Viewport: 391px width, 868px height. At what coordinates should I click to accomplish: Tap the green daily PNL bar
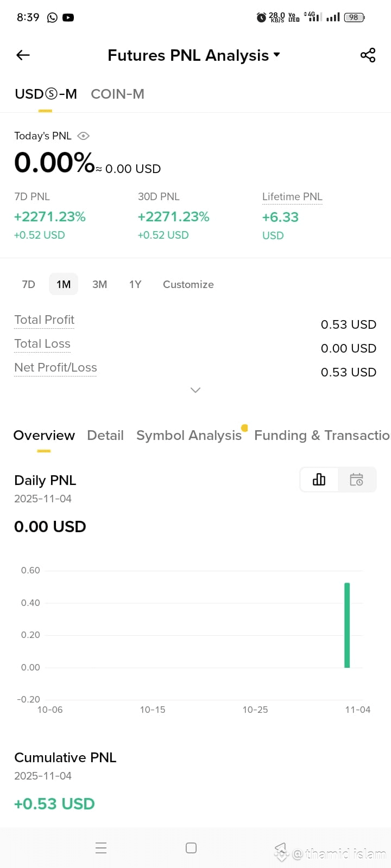coord(347,625)
